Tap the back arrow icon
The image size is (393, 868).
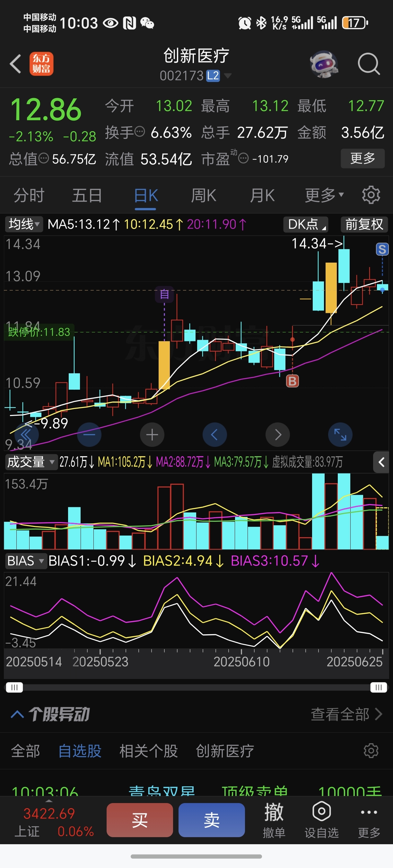(15, 64)
